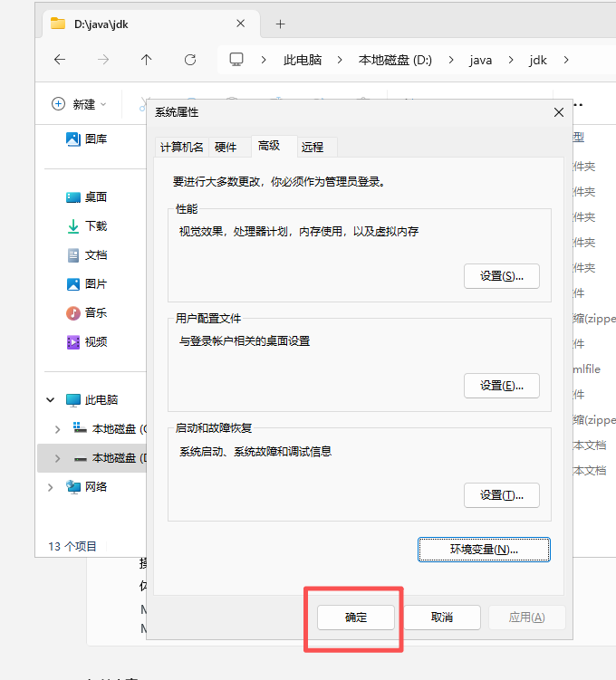
Task: Switch to the 计算机名 tab
Action: 182,147
